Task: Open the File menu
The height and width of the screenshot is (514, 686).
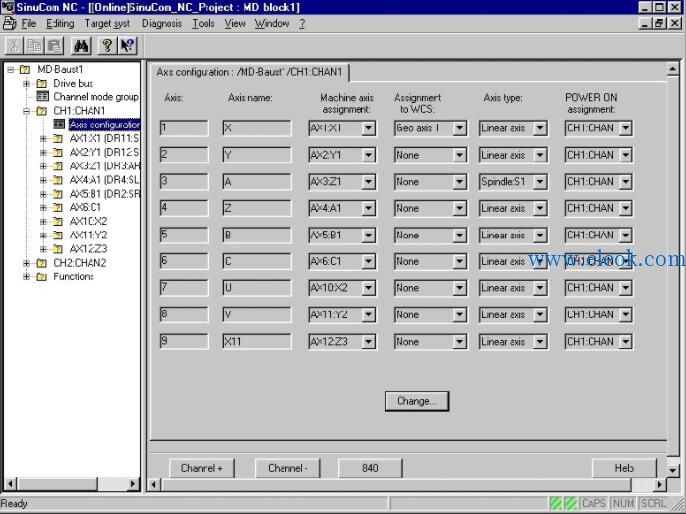Action: tap(29, 23)
